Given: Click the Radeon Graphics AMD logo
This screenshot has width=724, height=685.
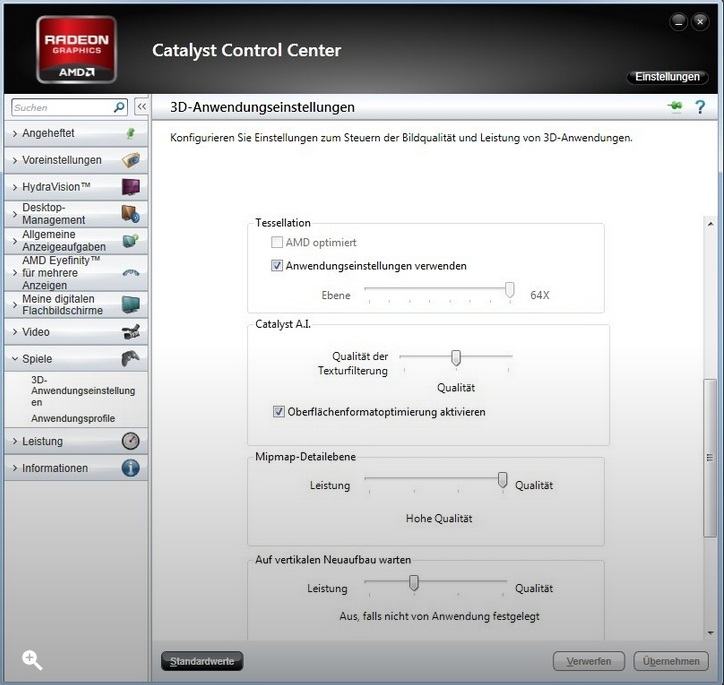Looking at the screenshot, I should (x=77, y=50).
